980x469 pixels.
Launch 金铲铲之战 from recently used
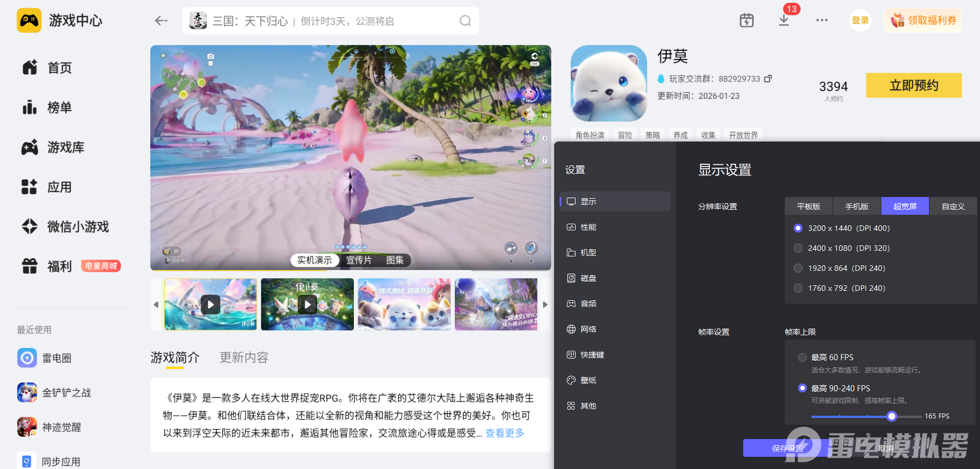(x=54, y=392)
